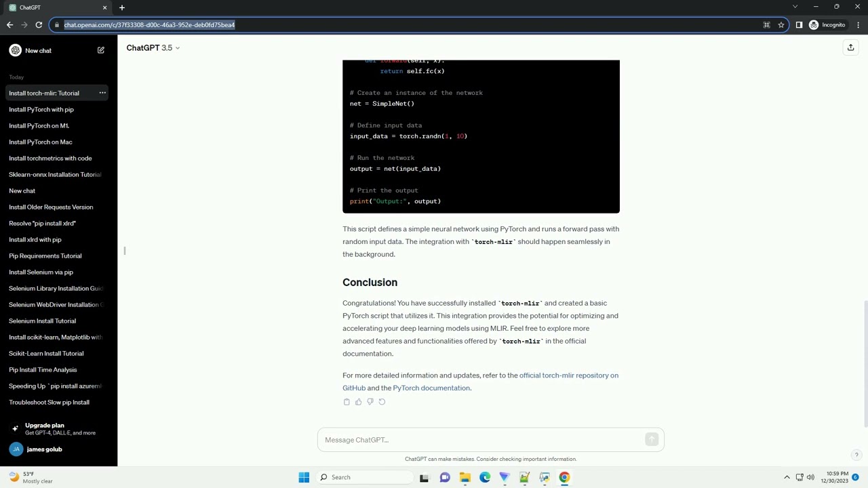Viewport: 868px width, 488px height.
Task: Follow the PyTorch documentation link
Action: pos(431,388)
